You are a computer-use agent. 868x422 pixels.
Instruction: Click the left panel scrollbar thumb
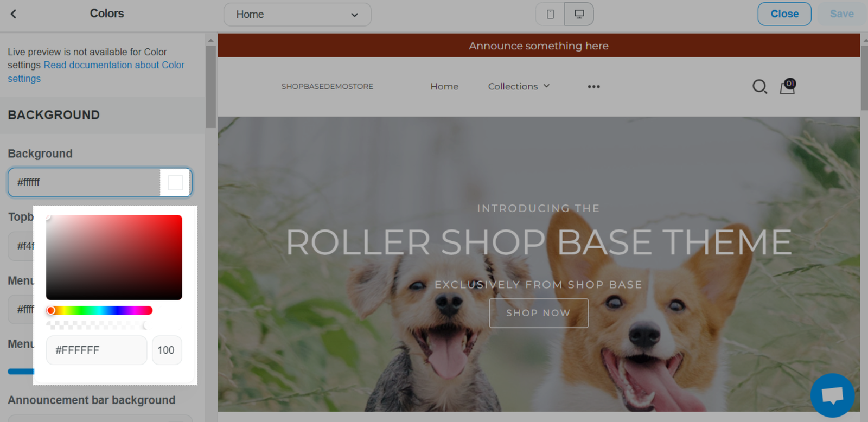click(210, 87)
